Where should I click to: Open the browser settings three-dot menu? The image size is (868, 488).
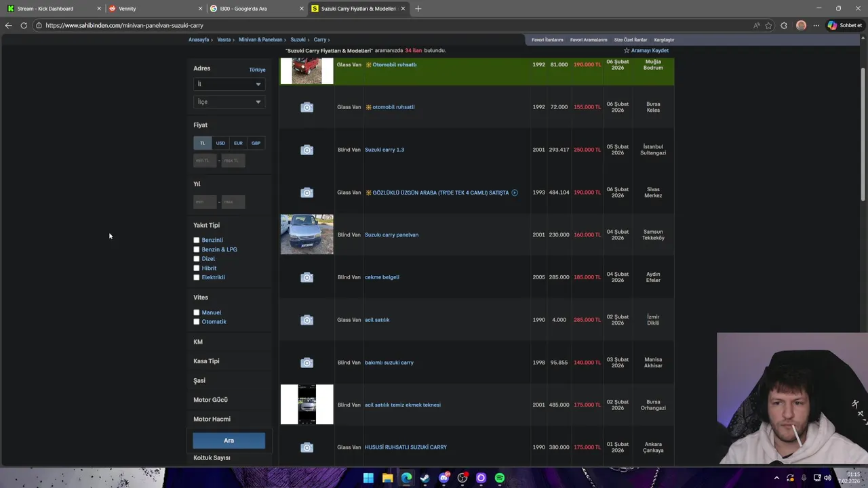pyautogui.click(x=816, y=25)
